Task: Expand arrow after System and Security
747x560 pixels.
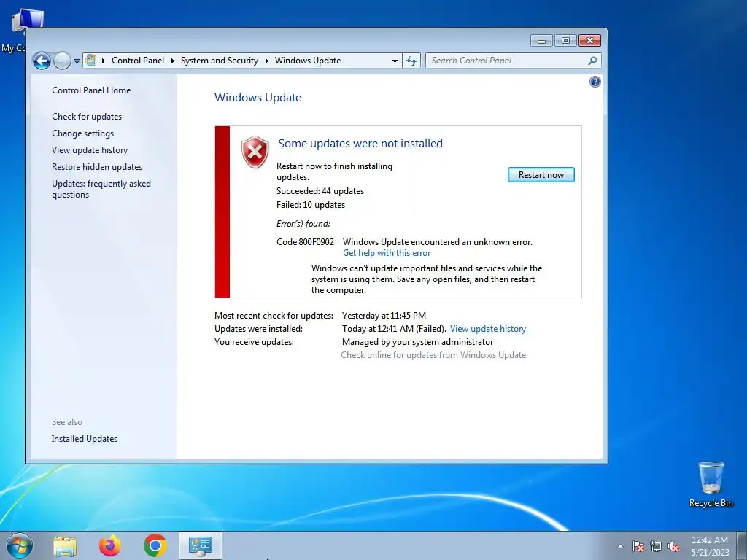Action: point(266,61)
